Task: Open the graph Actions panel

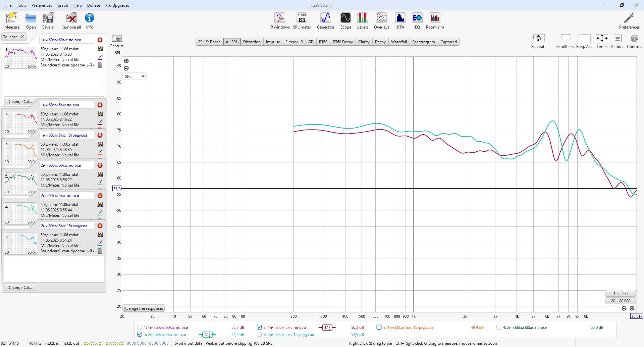Action: point(618,41)
